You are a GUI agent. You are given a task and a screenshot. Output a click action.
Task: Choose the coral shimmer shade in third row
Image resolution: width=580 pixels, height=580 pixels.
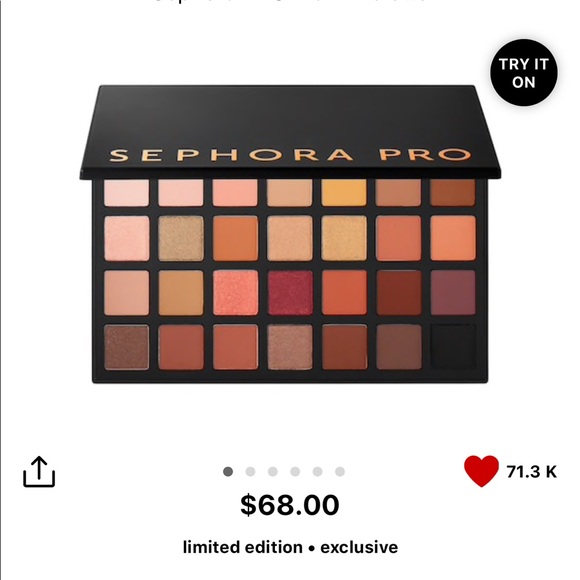point(235,293)
